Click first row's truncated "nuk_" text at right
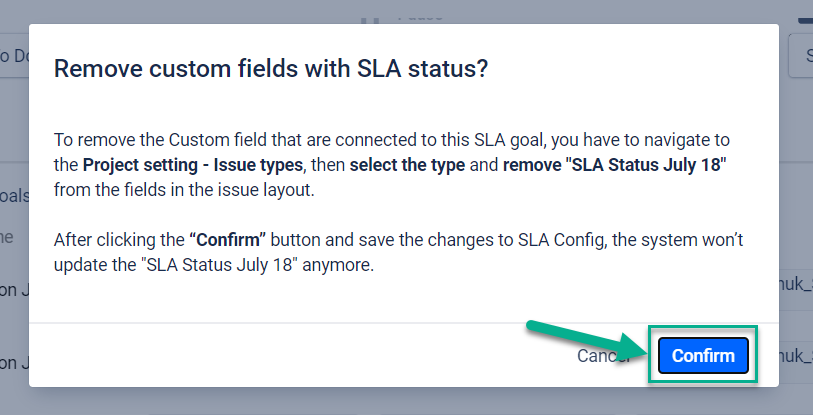This screenshot has width=813, height=415. [796, 283]
